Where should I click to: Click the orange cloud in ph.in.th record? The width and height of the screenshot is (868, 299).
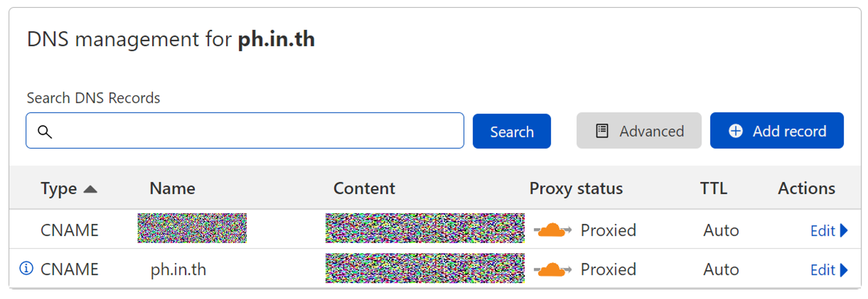pos(552,269)
